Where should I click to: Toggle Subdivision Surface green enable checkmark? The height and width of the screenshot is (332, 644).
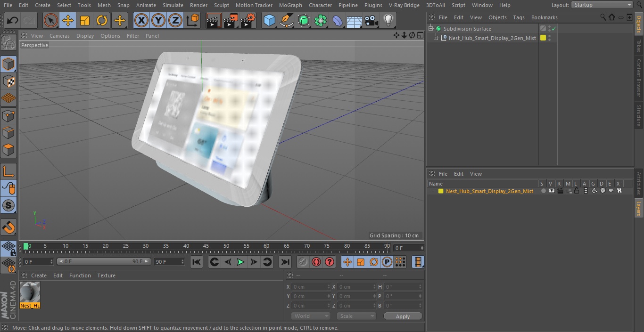(x=554, y=29)
